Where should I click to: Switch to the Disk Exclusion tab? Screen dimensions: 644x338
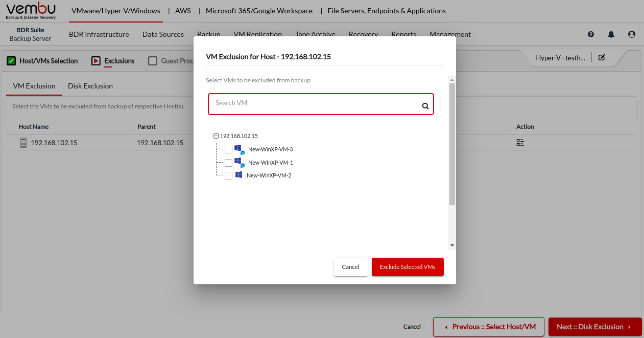click(90, 86)
